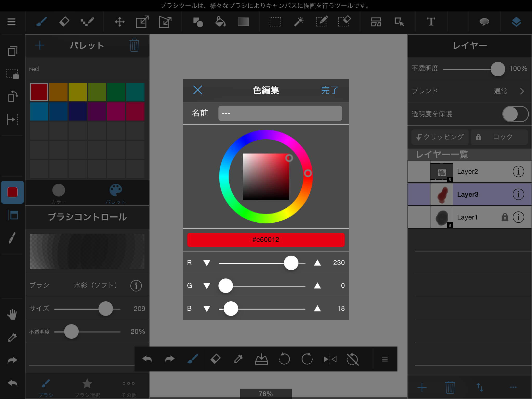
Task: Toggle Layer1 visibility
Action: pyautogui.click(x=419, y=217)
